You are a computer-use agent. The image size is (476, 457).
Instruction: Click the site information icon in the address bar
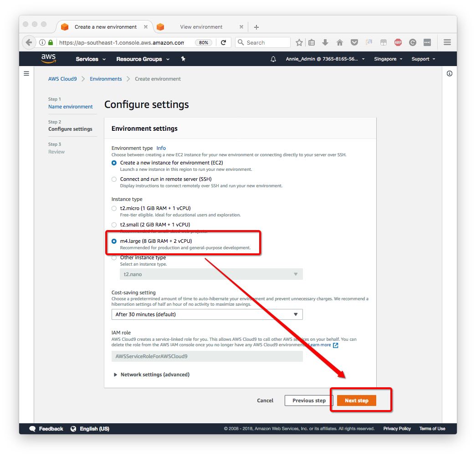[x=42, y=42]
